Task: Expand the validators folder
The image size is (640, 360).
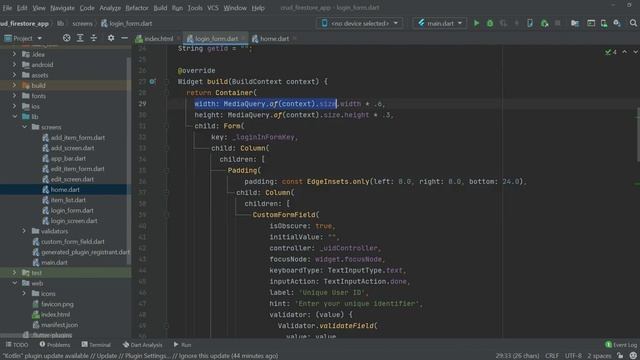Action: point(24,231)
